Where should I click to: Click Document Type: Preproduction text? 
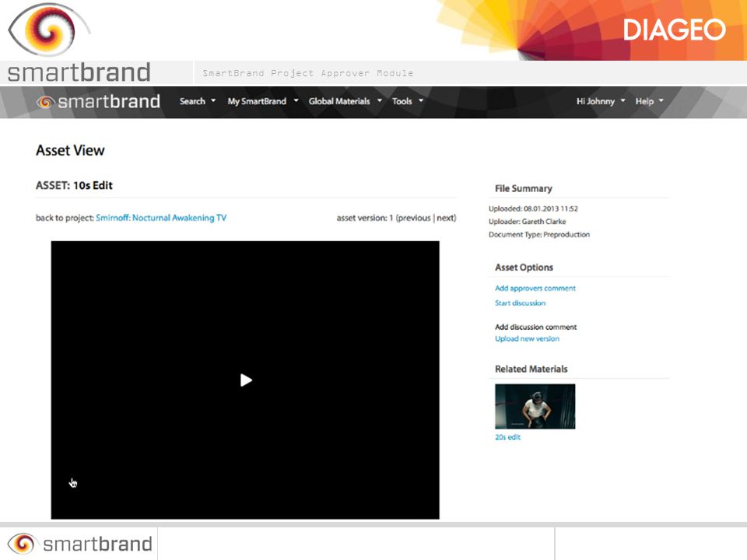click(x=538, y=234)
